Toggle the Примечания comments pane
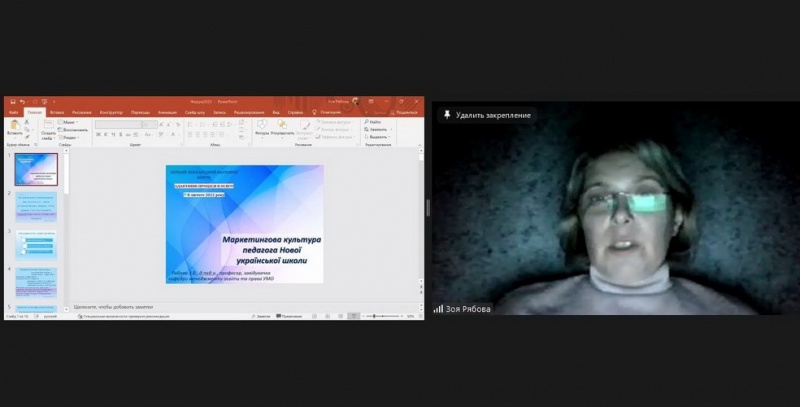800x407 pixels. click(x=291, y=316)
